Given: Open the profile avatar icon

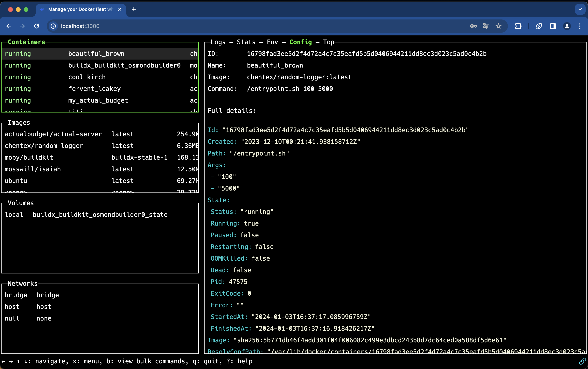Looking at the screenshot, I should click(x=567, y=26).
